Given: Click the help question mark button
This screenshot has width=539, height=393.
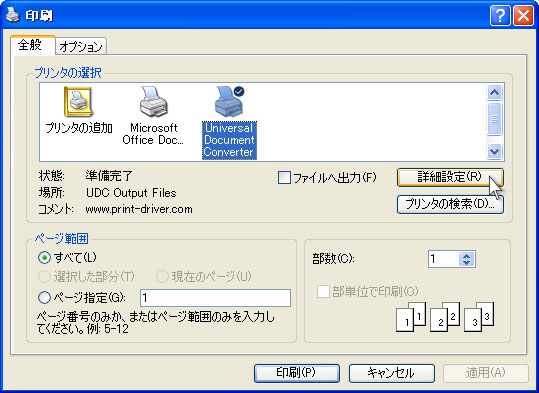Looking at the screenshot, I should coord(500,16).
